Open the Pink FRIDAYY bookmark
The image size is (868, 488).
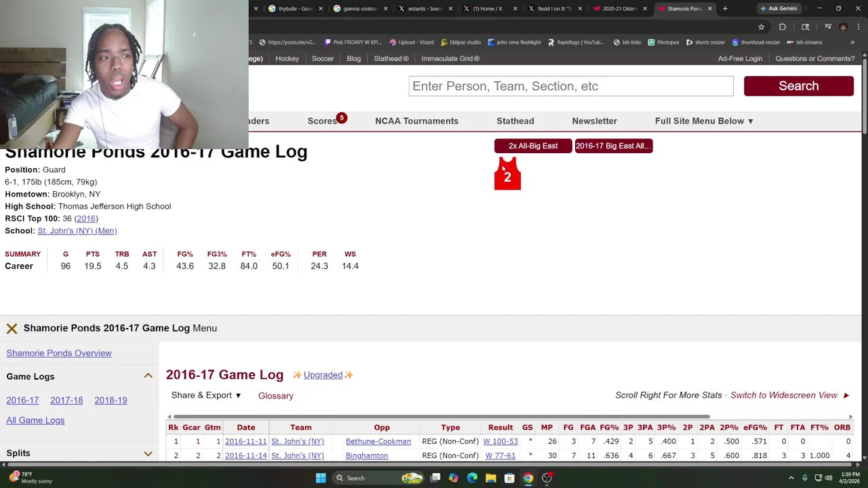tap(353, 42)
